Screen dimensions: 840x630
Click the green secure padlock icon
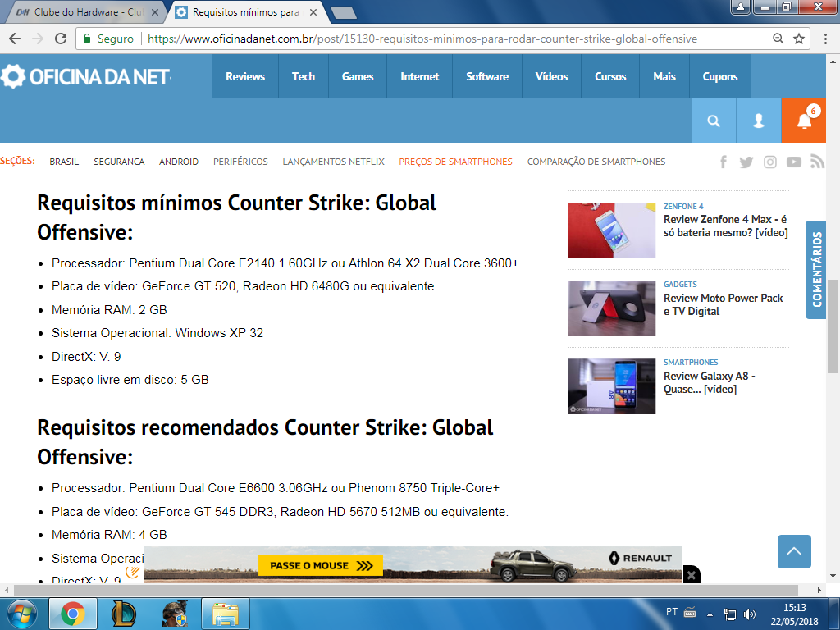click(86, 39)
